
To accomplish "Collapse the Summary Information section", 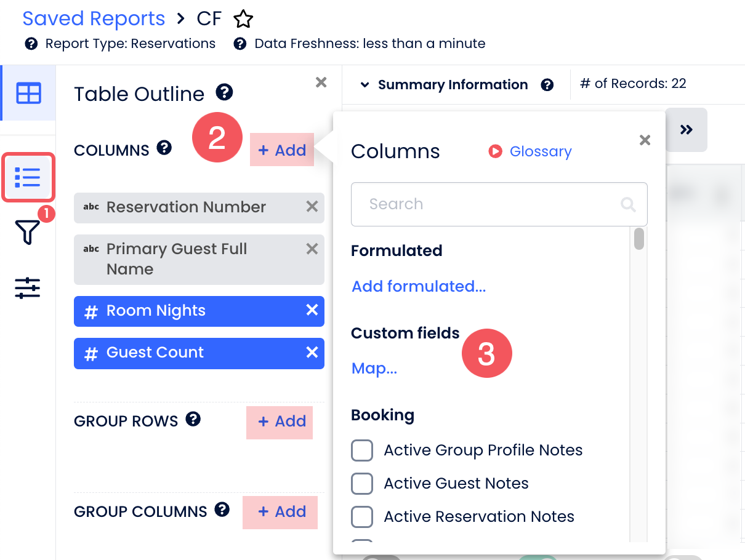I will [x=365, y=85].
